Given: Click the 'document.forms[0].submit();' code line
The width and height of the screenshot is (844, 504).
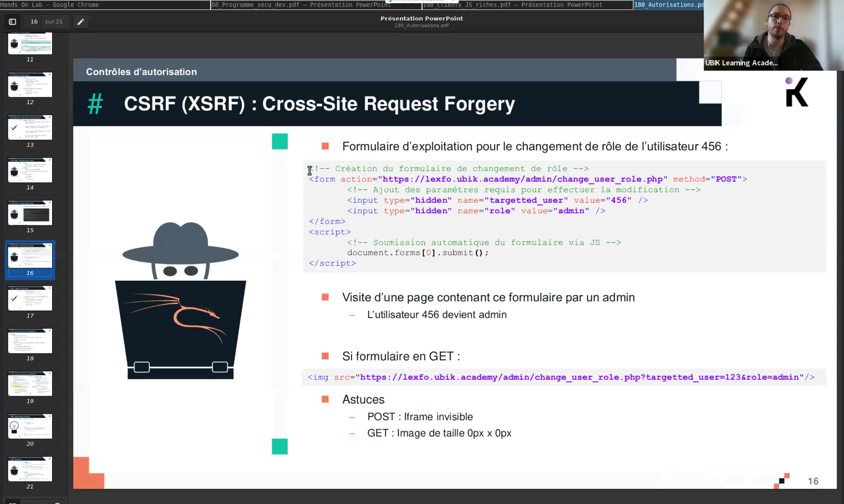Looking at the screenshot, I should [x=418, y=253].
